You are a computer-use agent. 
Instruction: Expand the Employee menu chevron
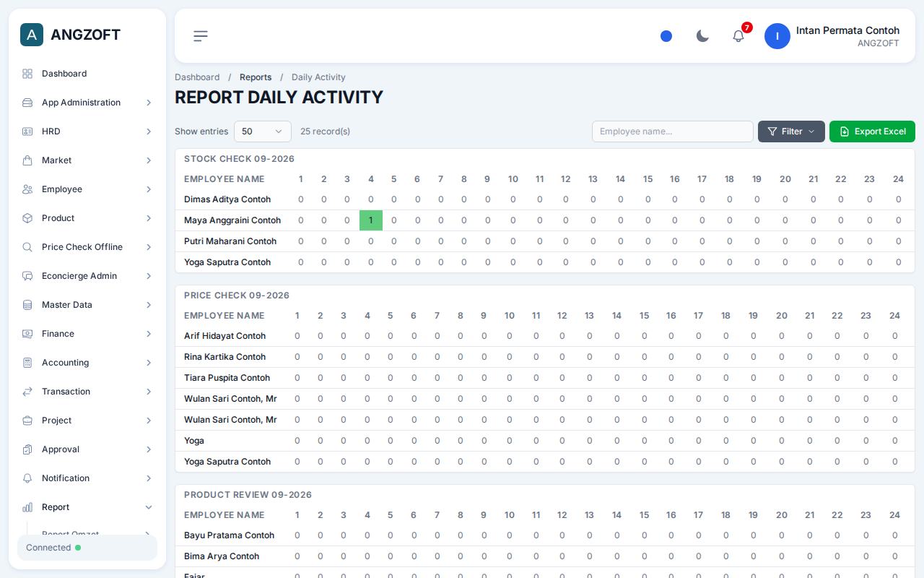click(x=149, y=189)
